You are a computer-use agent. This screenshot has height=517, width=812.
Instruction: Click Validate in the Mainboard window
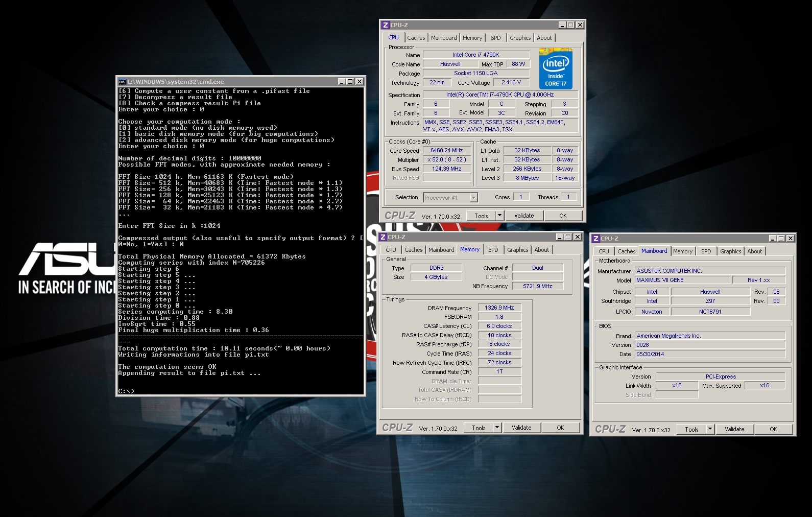tap(734, 429)
